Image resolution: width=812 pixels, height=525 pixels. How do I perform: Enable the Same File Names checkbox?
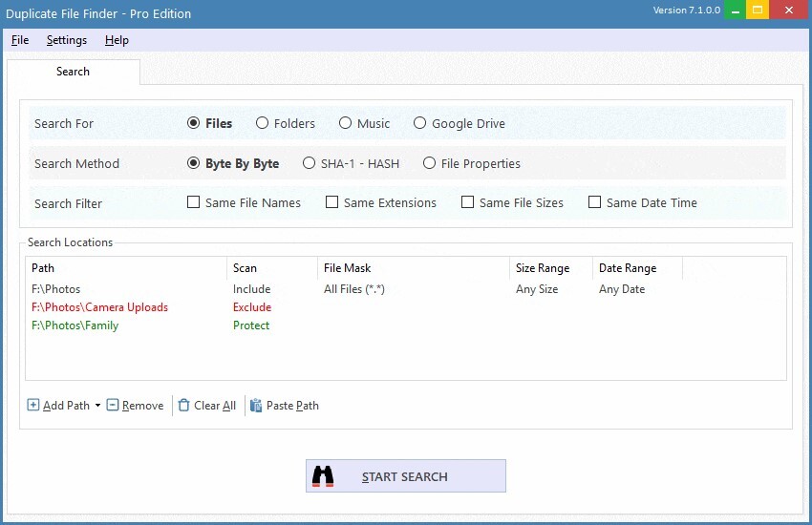click(x=194, y=202)
